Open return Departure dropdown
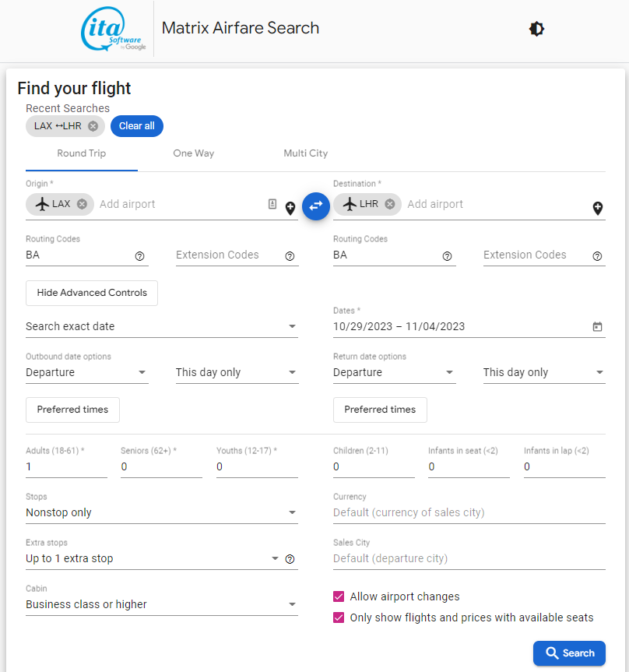 pos(394,372)
